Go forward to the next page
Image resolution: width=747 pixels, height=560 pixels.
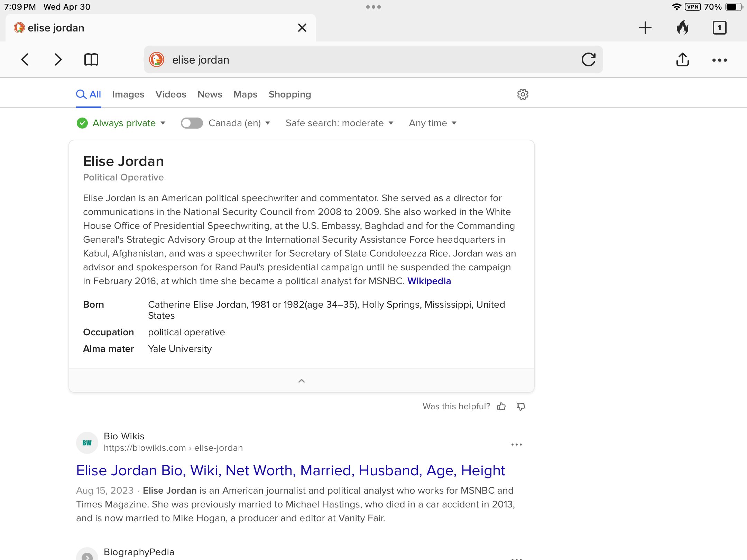[58, 59]
